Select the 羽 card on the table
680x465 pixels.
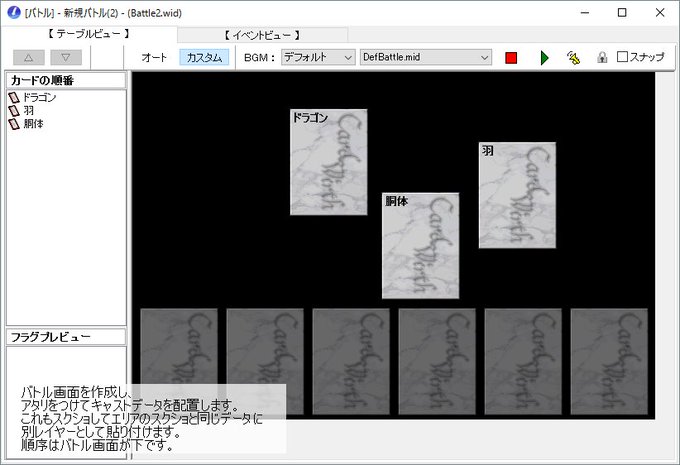pyautogui.click(x=517, y=195)
